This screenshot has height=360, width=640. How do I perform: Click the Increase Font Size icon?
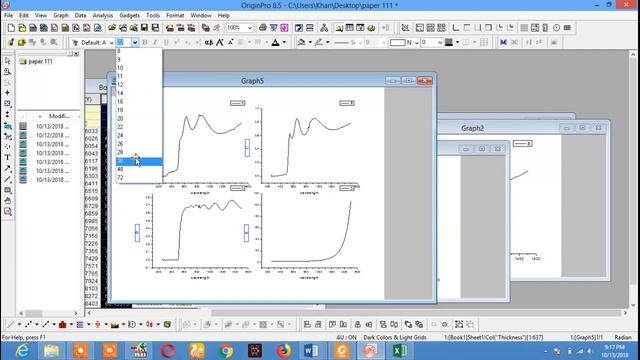tap(220, 42)
